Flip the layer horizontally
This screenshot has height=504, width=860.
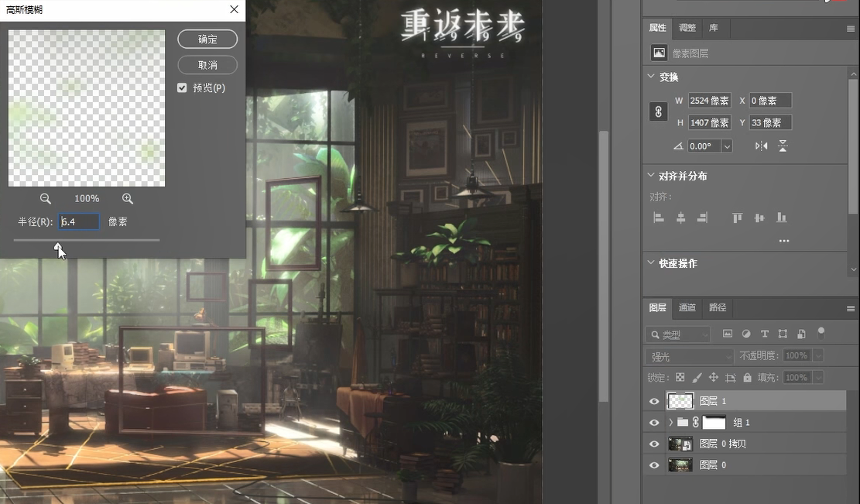761,146
